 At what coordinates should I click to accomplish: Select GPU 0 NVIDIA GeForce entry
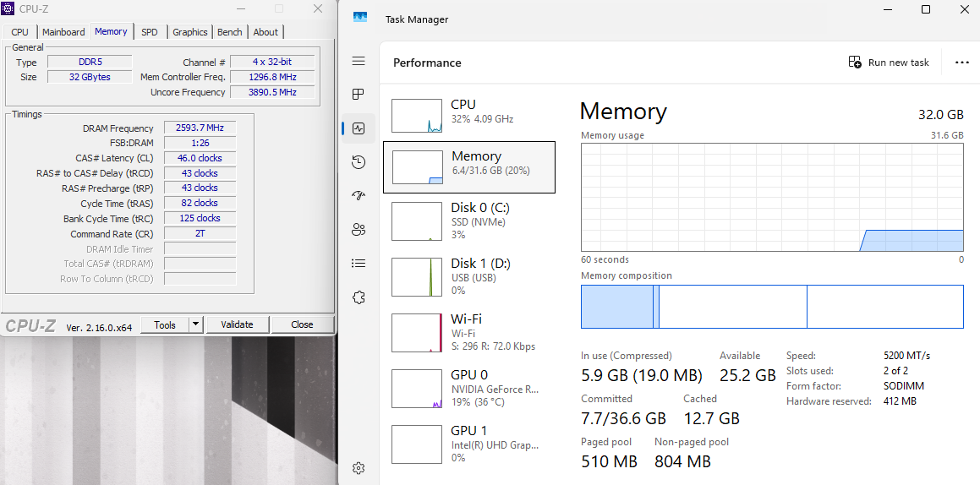(x=468, y=388)
